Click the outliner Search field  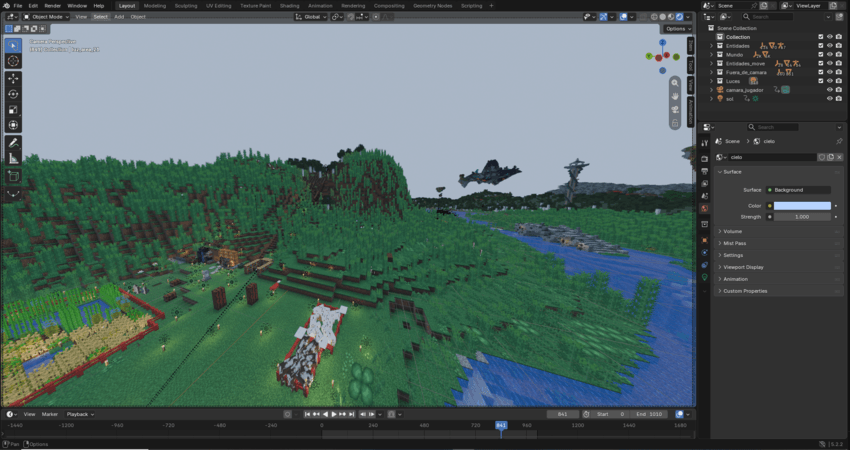click(x=770, y=17)
